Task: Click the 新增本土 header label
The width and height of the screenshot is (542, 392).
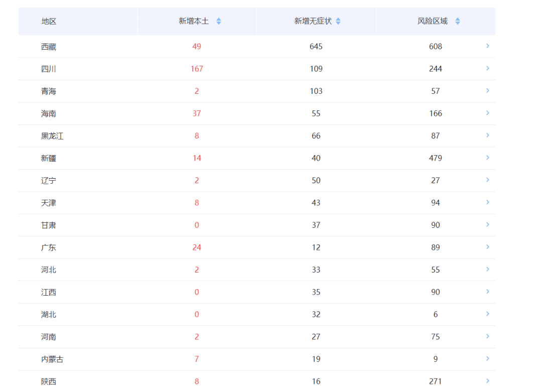Action: (x=194, y=21)
